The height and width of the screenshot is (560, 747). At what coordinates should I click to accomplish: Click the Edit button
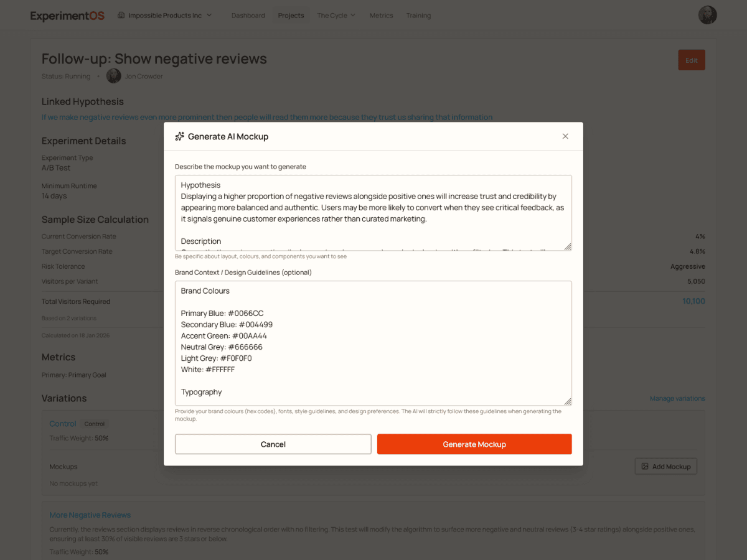[x=691, y=60]
